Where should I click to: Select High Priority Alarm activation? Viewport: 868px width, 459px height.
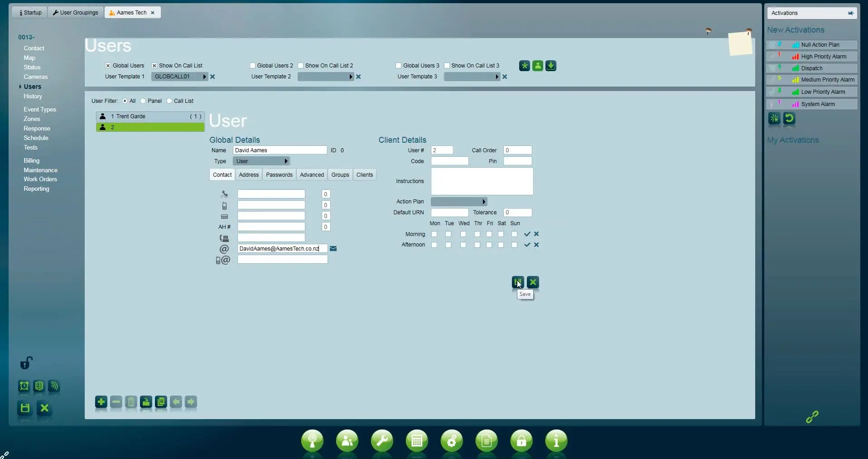click(823, 57)
